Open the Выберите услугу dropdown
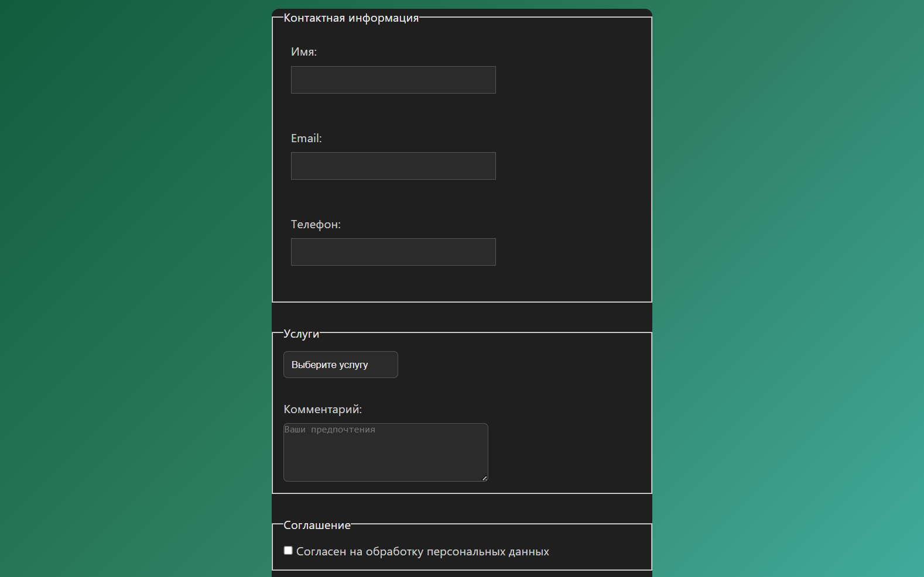Image resolution: width=924 pixels, height=577 pixels. (340, 365)
